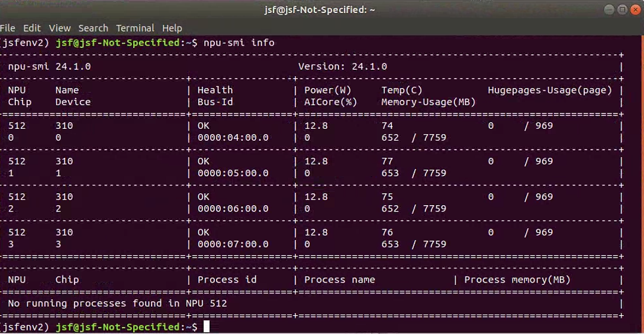Click bus id 0000:06:00.0

[233, 209]
